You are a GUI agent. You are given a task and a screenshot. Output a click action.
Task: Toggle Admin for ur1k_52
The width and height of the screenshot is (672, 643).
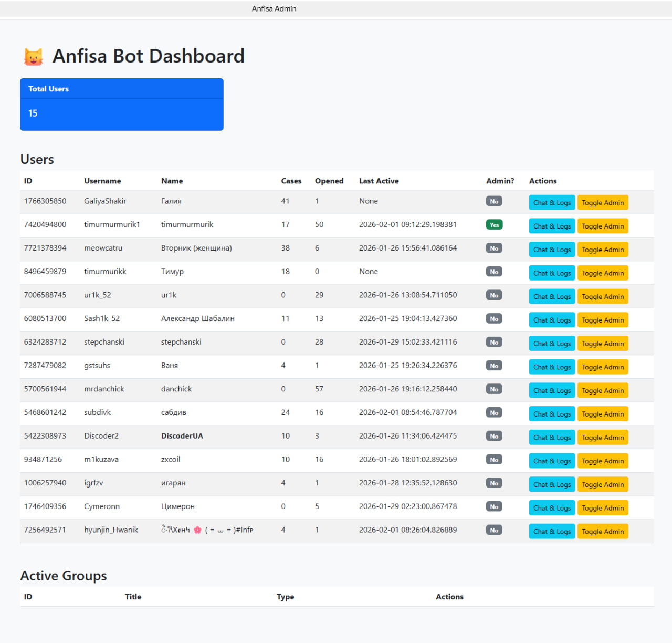point(603,297)
